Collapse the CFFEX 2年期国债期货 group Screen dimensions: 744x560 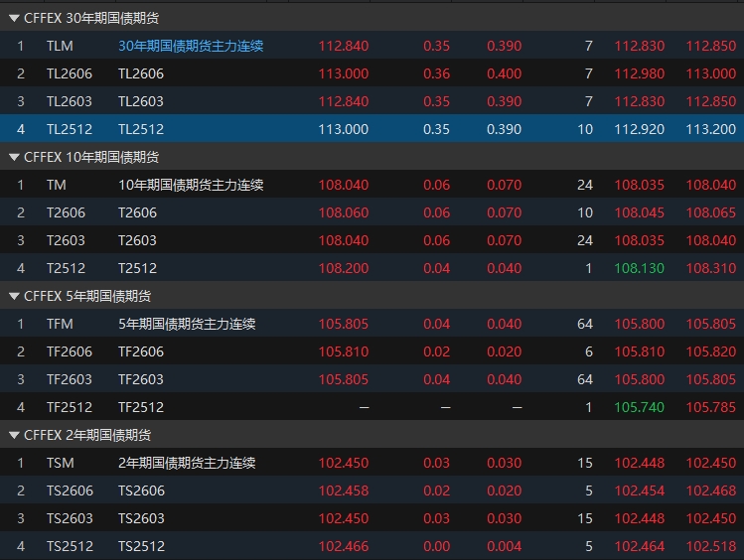14,435
